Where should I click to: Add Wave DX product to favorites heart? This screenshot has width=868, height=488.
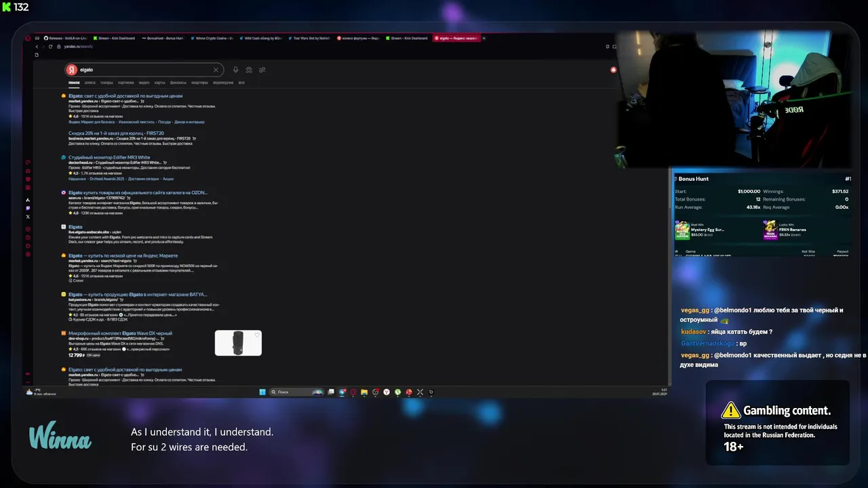257,335
